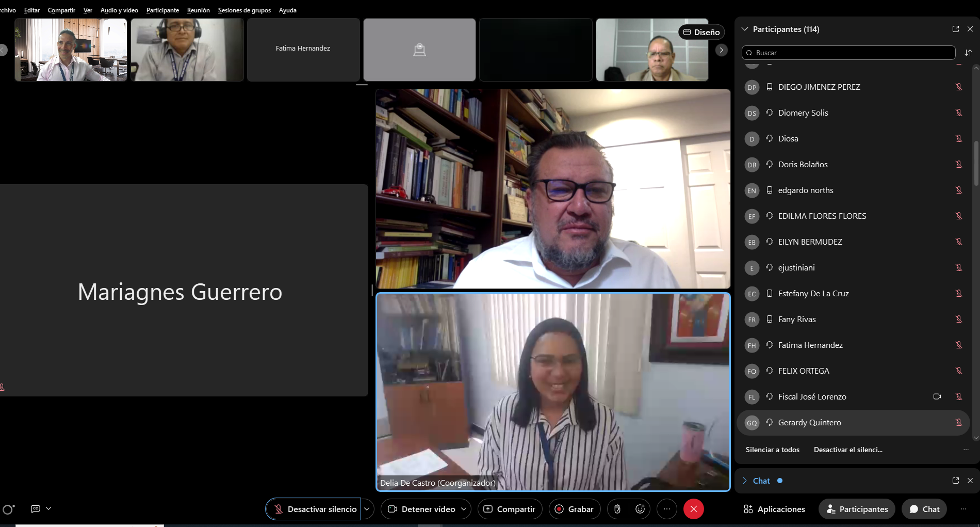Click the Buscar search field
Image resolution: width=980 pixels, height=527 pixels.
click(848, 53)
